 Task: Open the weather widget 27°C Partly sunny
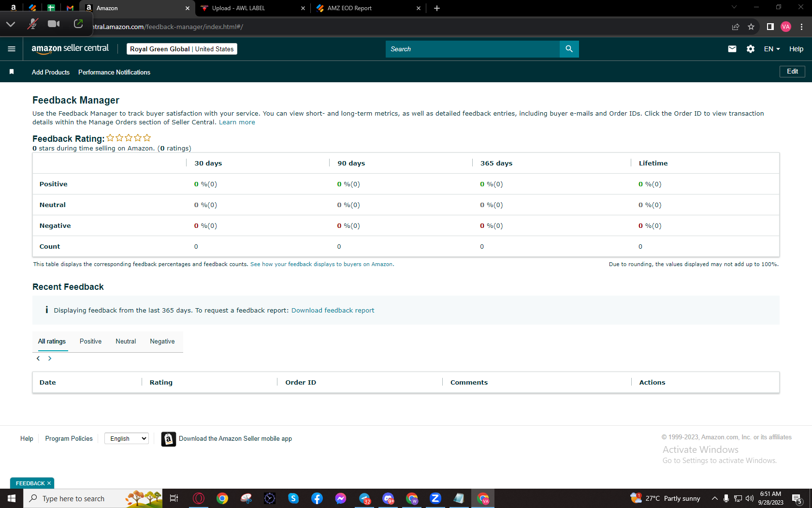tap(665, 498)
